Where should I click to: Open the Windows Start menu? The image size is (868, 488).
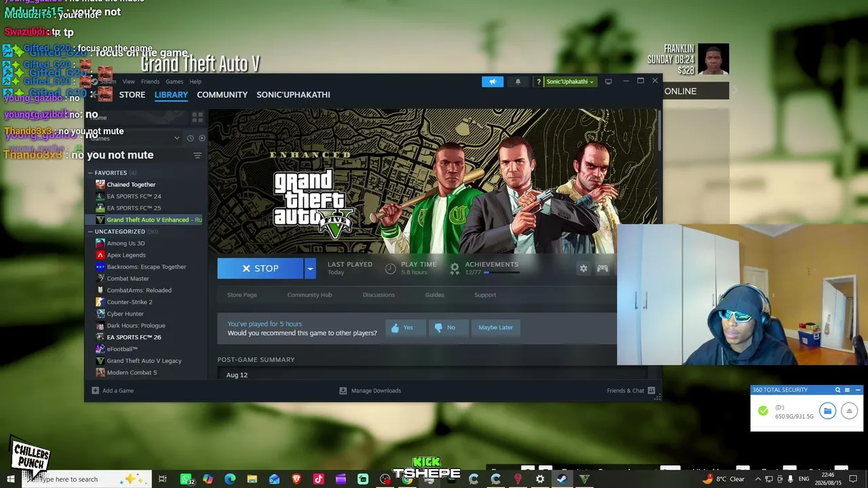pyautogui.click(x=11, y=479)
